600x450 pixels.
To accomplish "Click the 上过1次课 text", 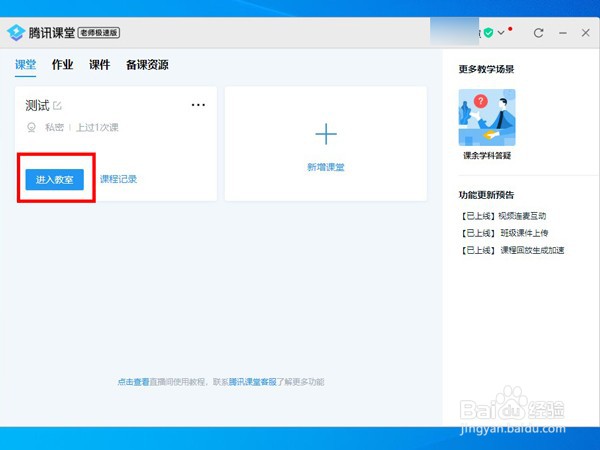I will coord(97,127).
